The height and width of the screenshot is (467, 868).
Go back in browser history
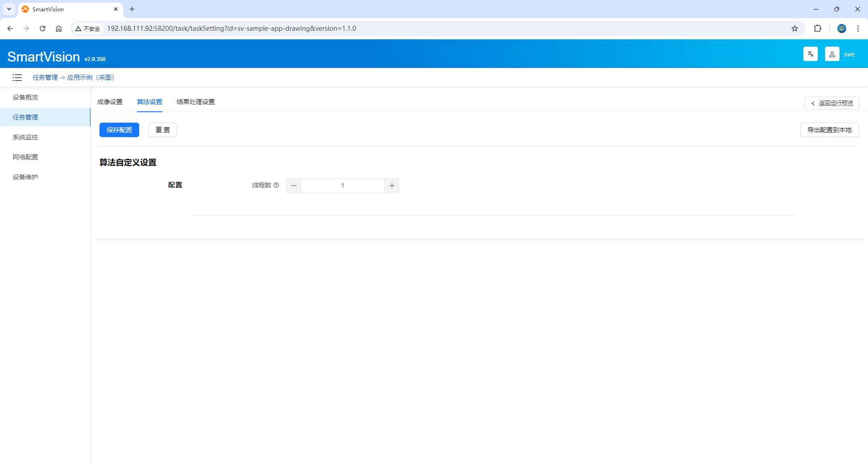pyautogui.click(x=10, y=29)
